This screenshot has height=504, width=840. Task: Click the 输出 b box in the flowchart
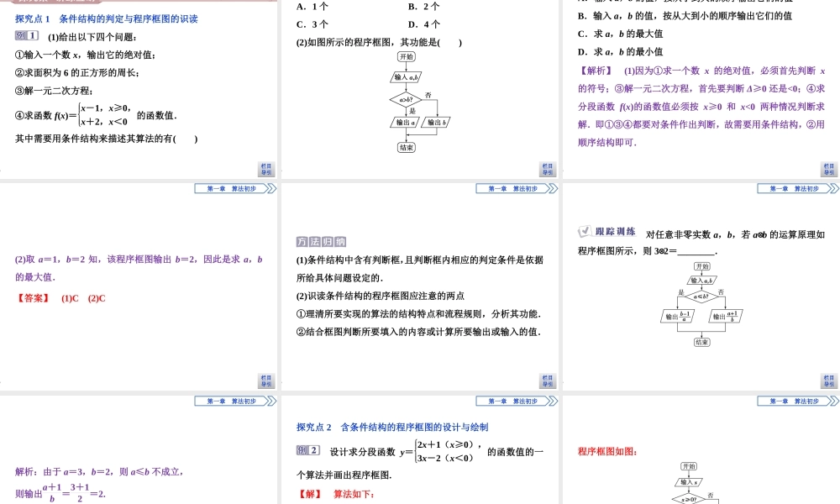436,122
